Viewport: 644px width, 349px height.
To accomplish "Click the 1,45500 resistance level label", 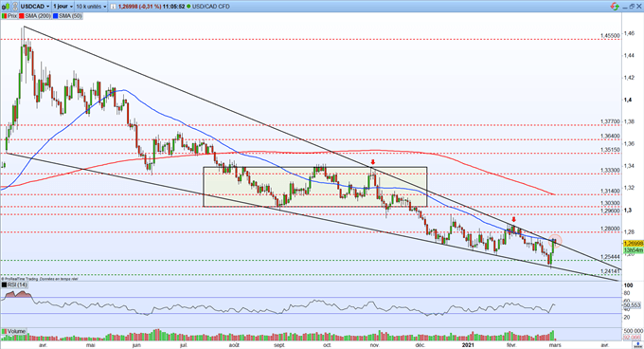I will (x=610, y=36).
